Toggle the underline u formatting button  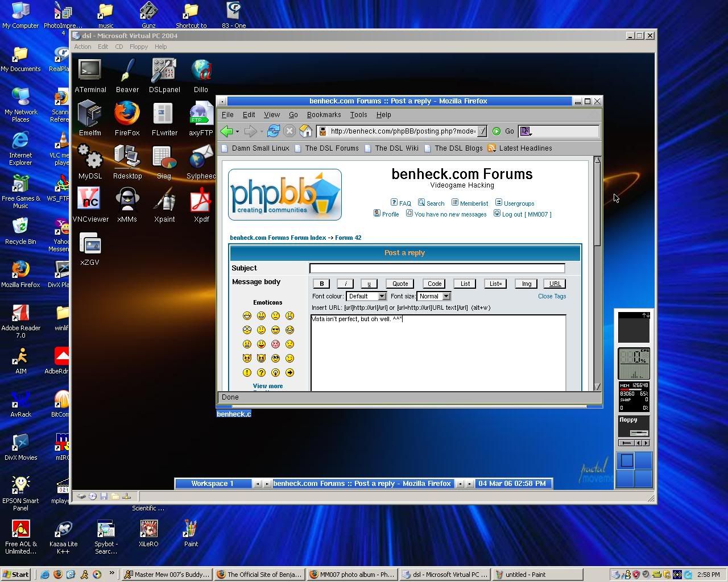pos(369,284)
